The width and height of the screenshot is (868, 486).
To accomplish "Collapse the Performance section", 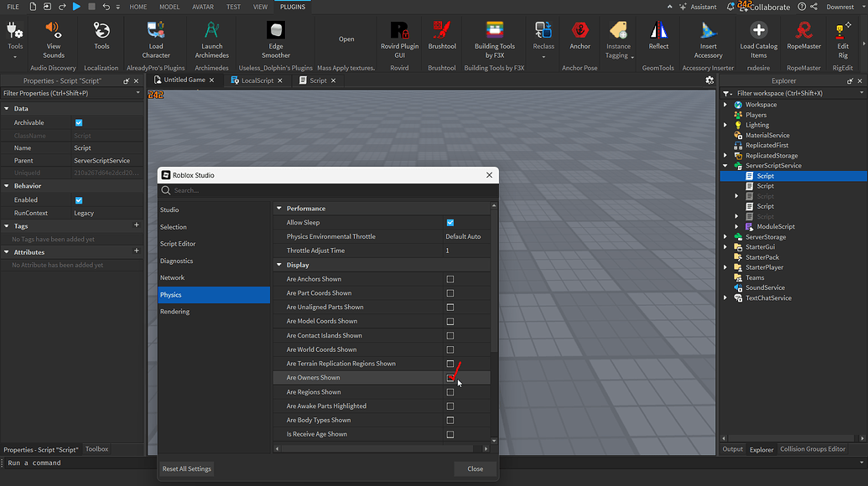I will (x=279, y=209).
